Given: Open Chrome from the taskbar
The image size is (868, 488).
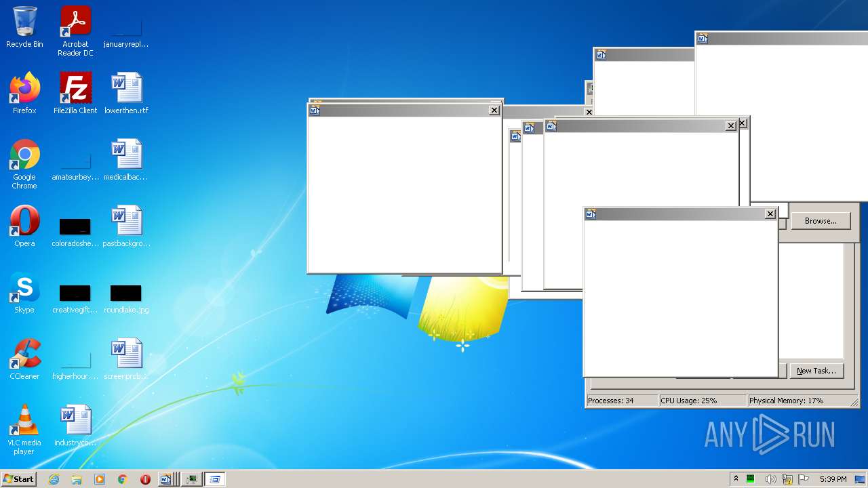Looking at the screenshot, I should pyautogui.click(x=123, y=479).
